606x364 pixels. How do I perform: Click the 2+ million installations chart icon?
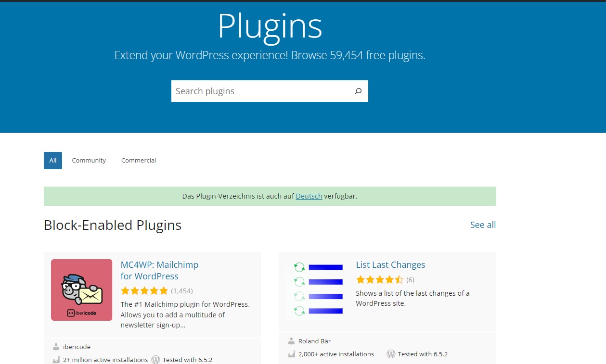pyautogui.click(x=56, y=360)
